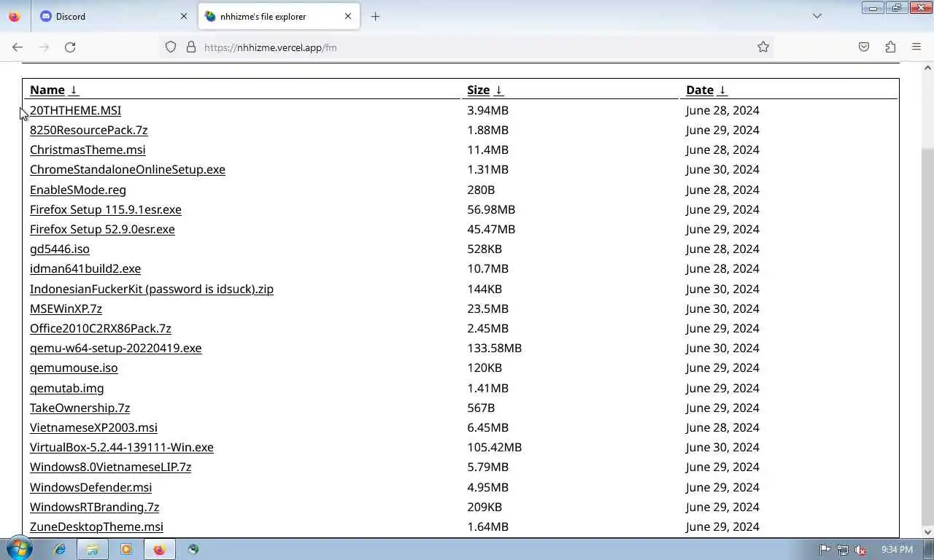Show site information via padlock icon
This screenshot has width=934, height=560.
click(x=191, y=47)
